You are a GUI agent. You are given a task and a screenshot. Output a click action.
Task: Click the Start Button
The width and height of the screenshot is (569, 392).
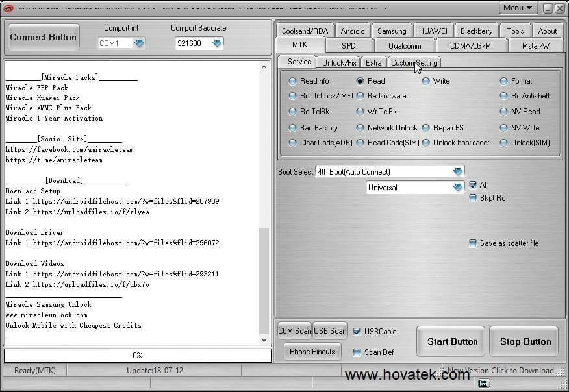point(451,341)
